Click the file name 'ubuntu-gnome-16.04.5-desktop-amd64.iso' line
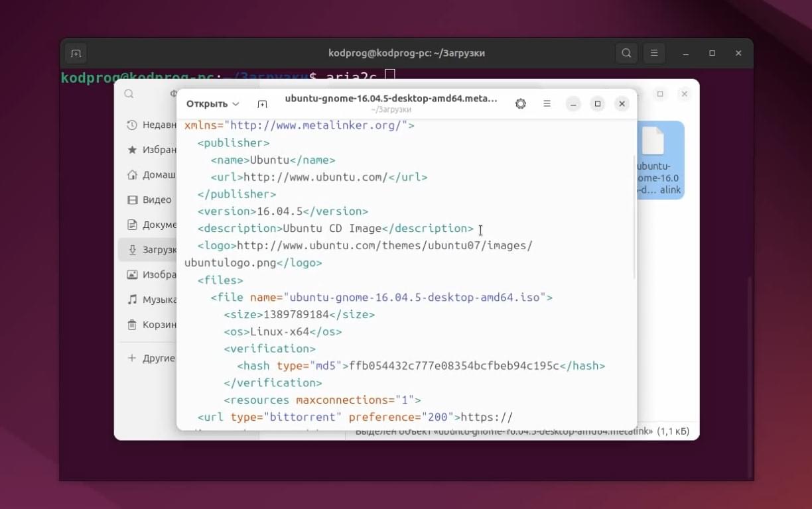The height and width of the screenshot is (509, 812). [x=381, y=298]
